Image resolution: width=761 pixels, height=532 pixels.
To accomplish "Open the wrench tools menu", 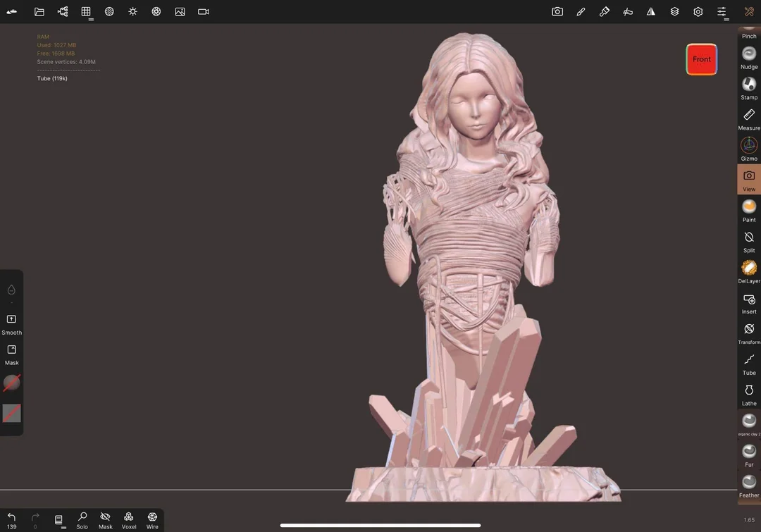I will coord(749,12).
